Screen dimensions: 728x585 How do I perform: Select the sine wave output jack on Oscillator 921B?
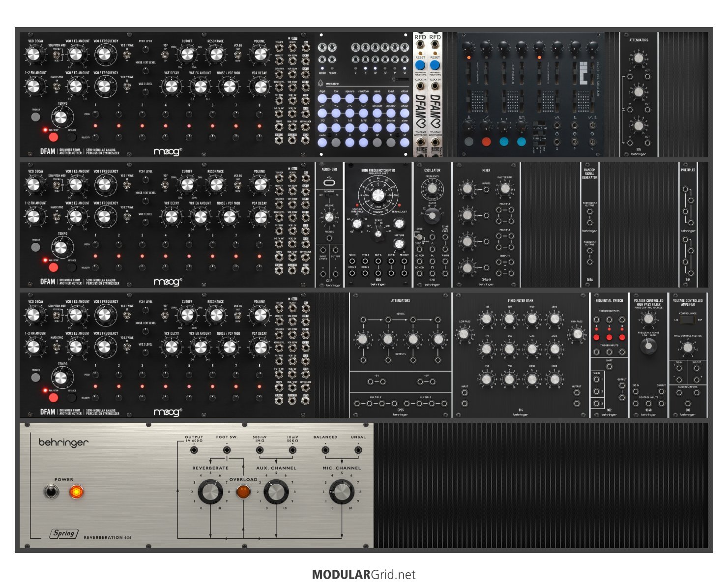click(432, 236)
